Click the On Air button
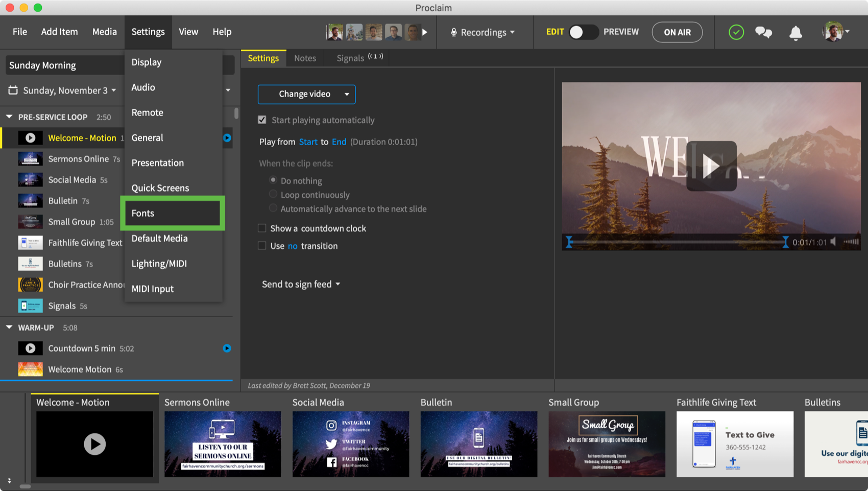This screenshot has width=868, height=491. (677, 32)
